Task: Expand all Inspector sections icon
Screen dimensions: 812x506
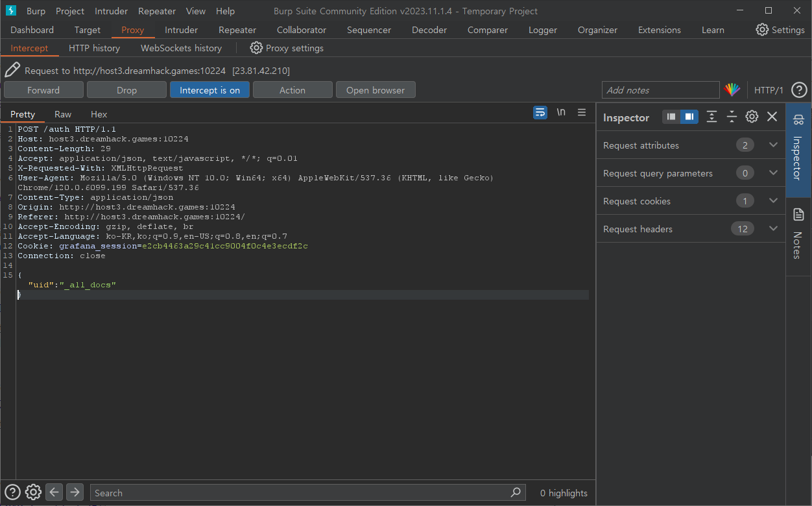Action: 711,117
